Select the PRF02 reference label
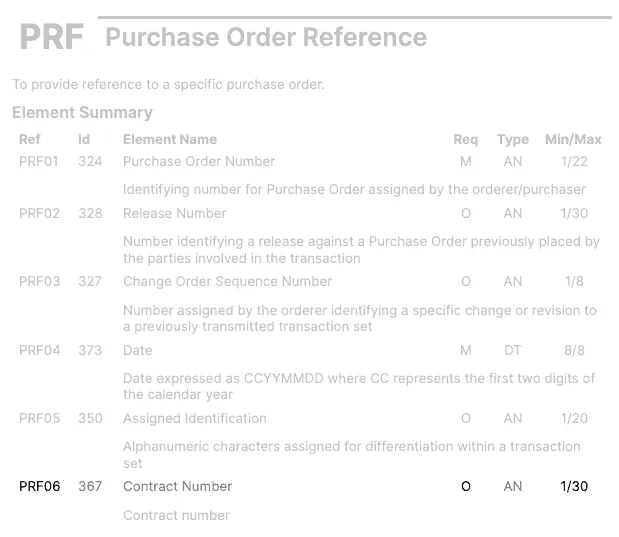 click(x=39, y=214)
